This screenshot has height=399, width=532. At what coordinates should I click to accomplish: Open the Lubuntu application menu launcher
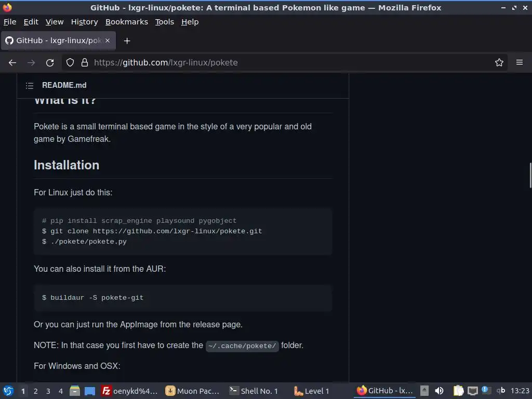pos(8,391)
